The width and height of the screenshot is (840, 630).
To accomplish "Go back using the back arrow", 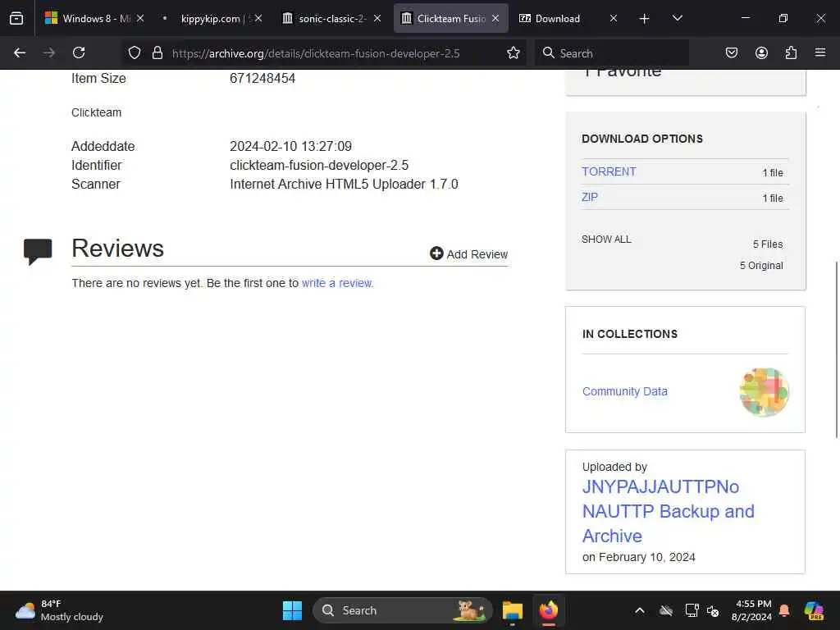I will [20, 52].
